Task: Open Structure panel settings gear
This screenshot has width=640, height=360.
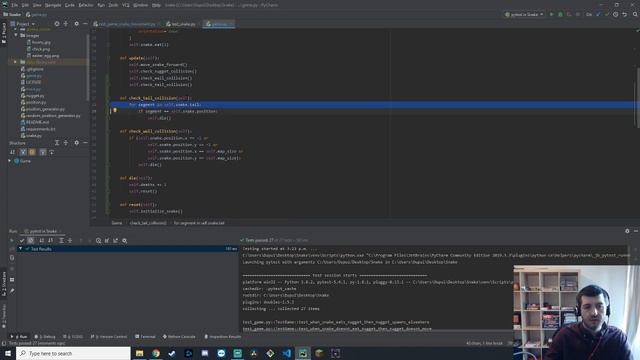Action: (76, 143)
